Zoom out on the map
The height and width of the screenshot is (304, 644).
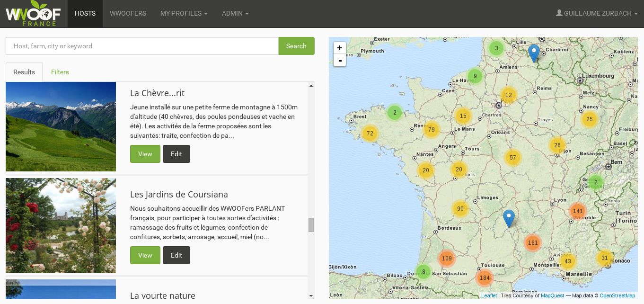coord(340,60)
